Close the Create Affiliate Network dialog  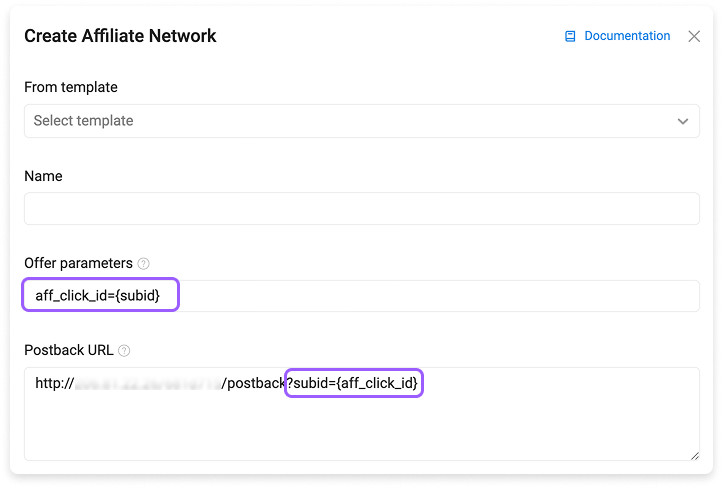coord(693,36)
